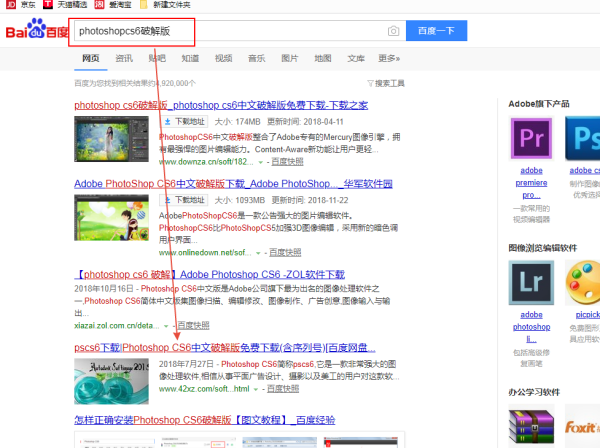Open the Tmall bookmark icon
Viewport: 600px width, 448px height.
(x=48, y=5)
